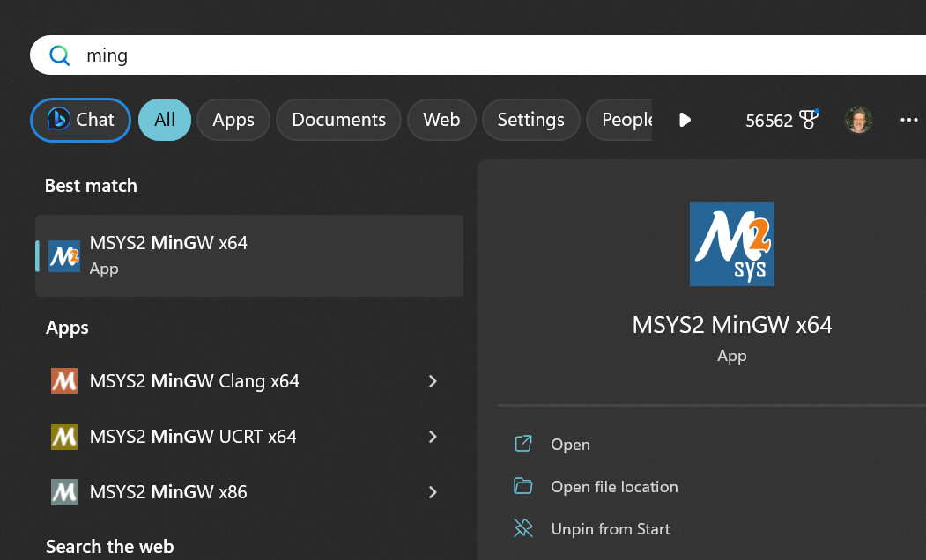The width and height of the screenshot is (926, 560).
Task: Switch to the Documents filter tab
Action: tap(338, 120)
